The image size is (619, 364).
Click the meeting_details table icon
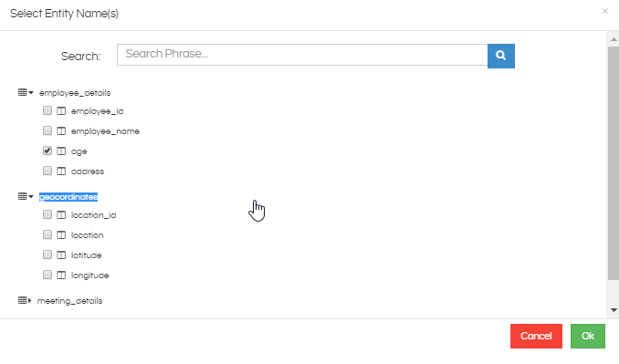click(x=23, y=300)
